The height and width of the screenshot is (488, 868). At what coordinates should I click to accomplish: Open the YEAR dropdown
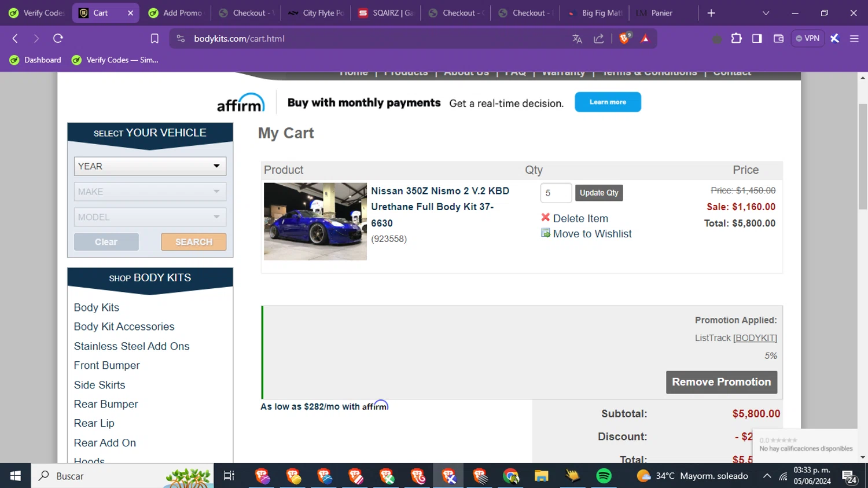tap(150, 166)
